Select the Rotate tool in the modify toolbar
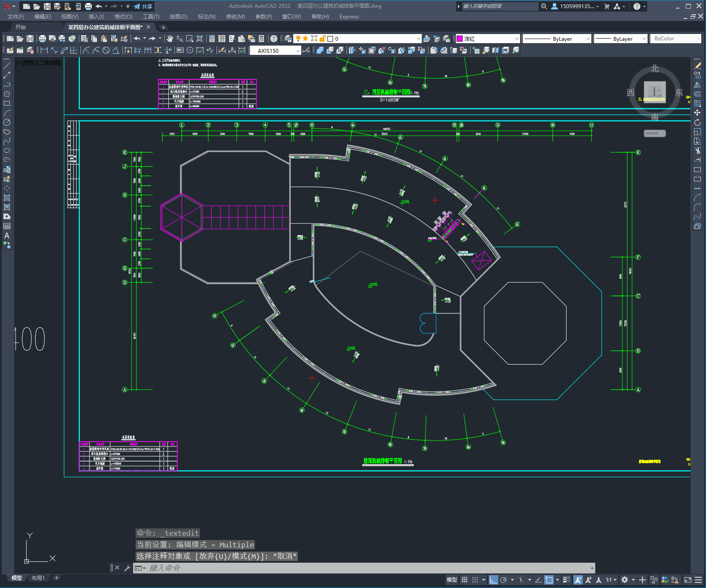The width and height of the screenshot is (706, 588). [697, 122]
